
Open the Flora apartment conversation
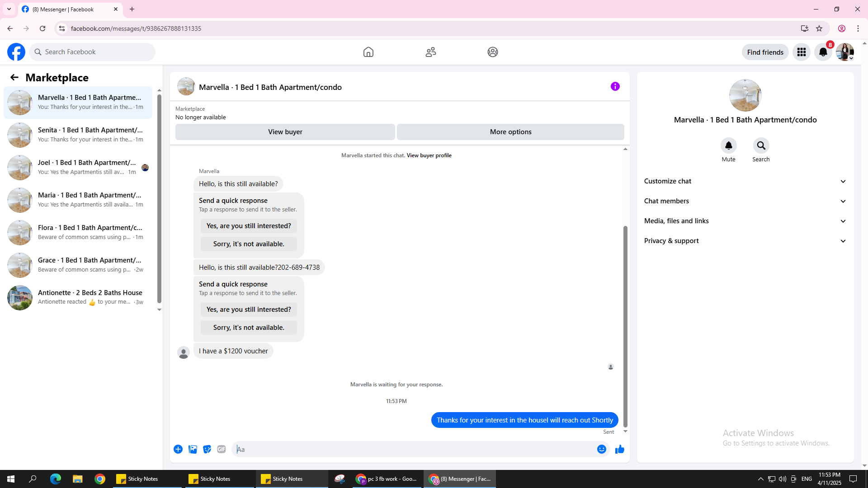point(78,232)
